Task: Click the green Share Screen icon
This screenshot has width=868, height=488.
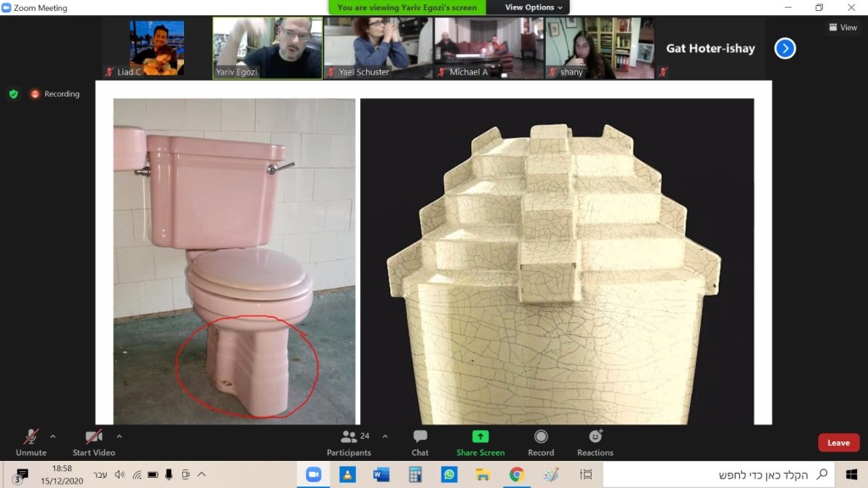Action: [480, 437]
